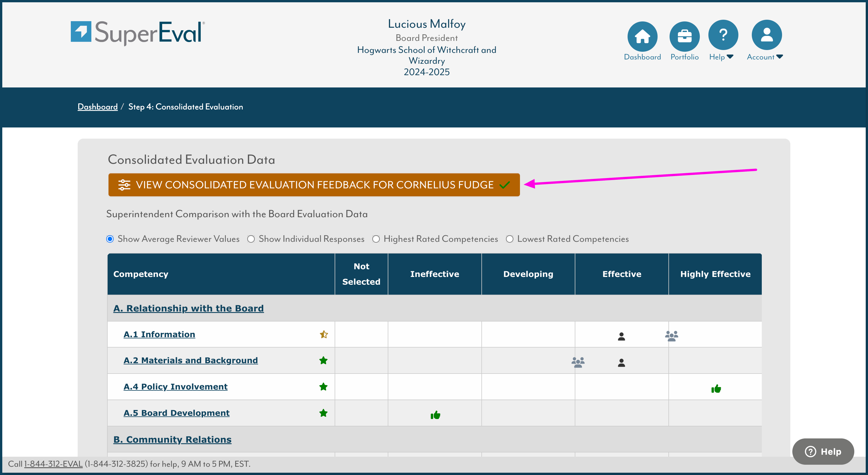Click single person icon in A.1 row
868x475 pixels.
point(621,336)
